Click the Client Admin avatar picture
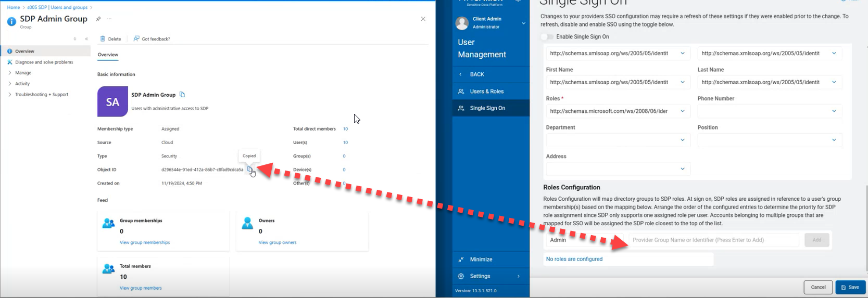868x298 pixels. coord(462,23)
